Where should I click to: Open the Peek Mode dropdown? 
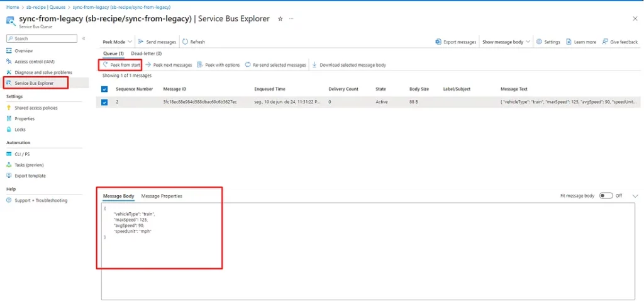click(x=118, y=42)
